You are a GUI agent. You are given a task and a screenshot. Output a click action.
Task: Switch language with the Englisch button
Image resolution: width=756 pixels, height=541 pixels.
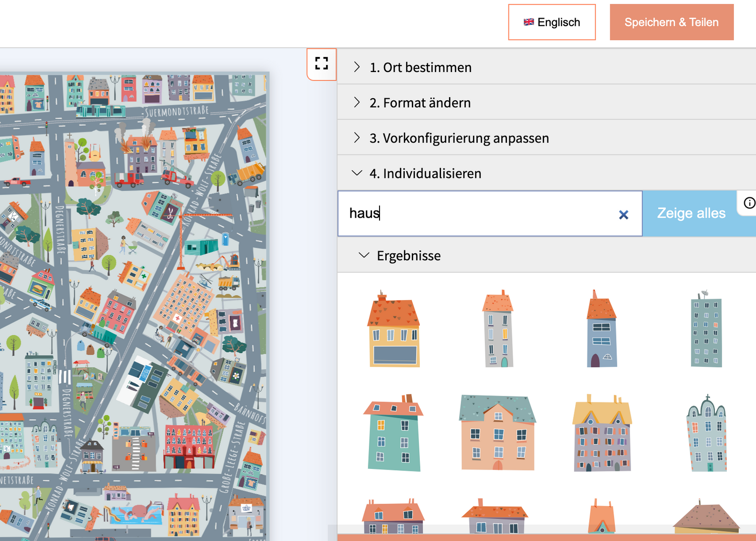click(x=552, y=22)
